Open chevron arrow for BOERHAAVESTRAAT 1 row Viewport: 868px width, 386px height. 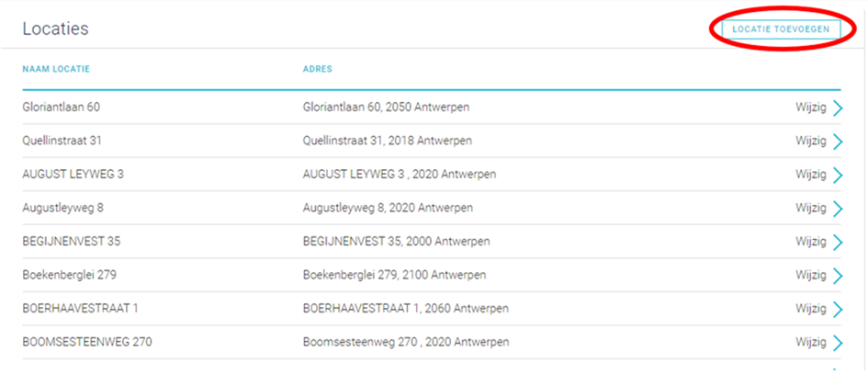[x=838, y=309]
